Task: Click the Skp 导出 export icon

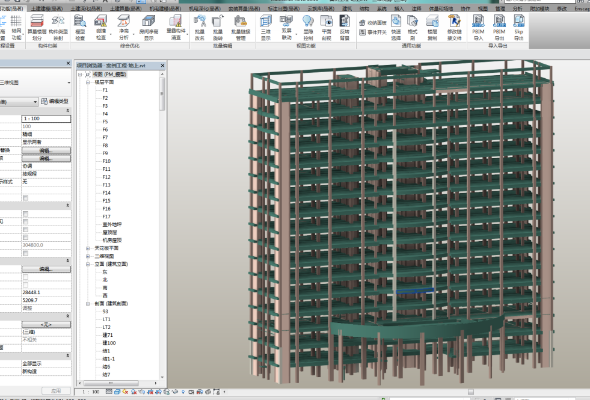Action: [519, 27]
